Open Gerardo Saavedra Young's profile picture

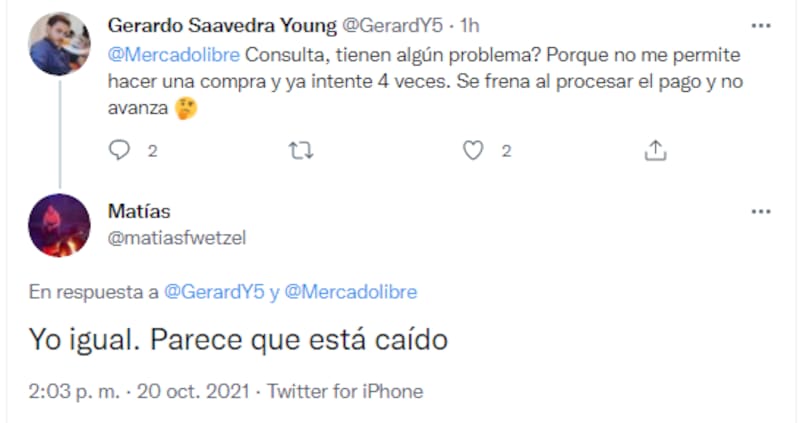pyautogui.click(x=60, y=45)
